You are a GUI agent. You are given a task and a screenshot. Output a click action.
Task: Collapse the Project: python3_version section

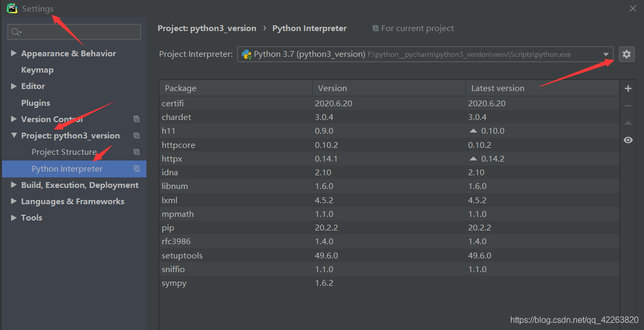[14, 136]
